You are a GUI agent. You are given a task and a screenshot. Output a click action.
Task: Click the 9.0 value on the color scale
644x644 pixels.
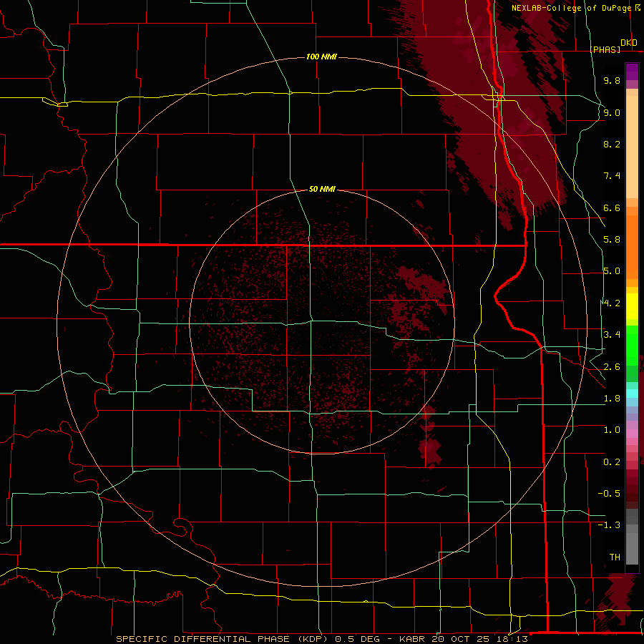[612, 112]
